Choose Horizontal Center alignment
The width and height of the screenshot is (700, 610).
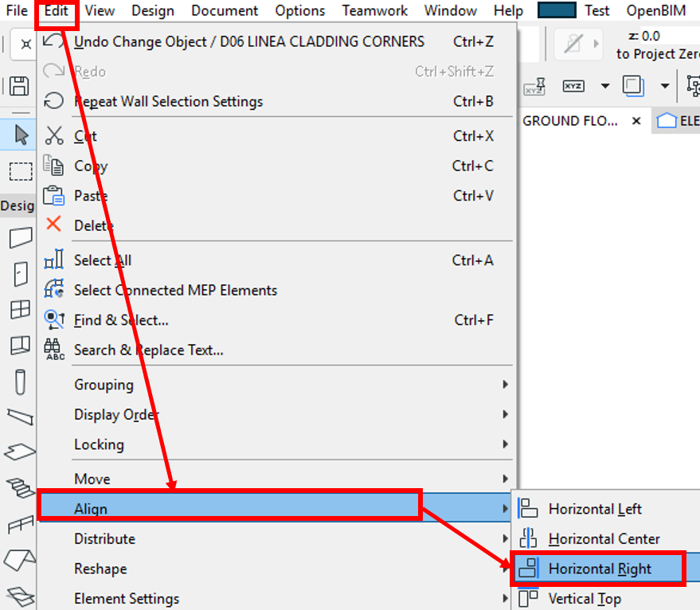coord(607,538)
